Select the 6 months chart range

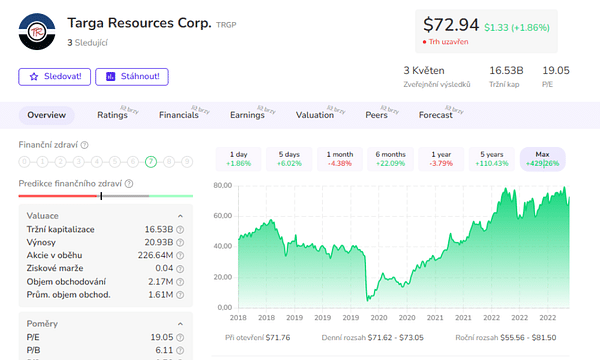390,159
